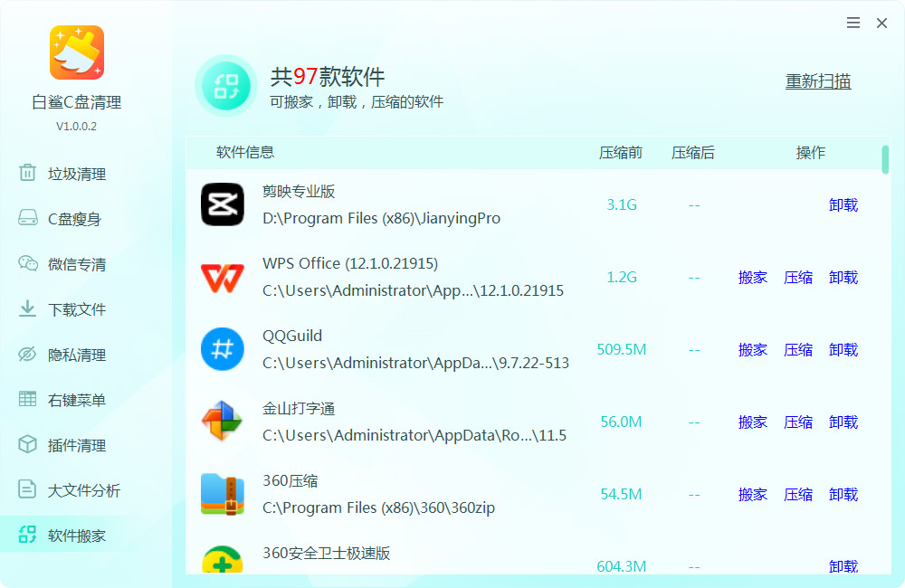The image size is (905, 588).
Task: Click the 604.3M size value
Action: 622,566
